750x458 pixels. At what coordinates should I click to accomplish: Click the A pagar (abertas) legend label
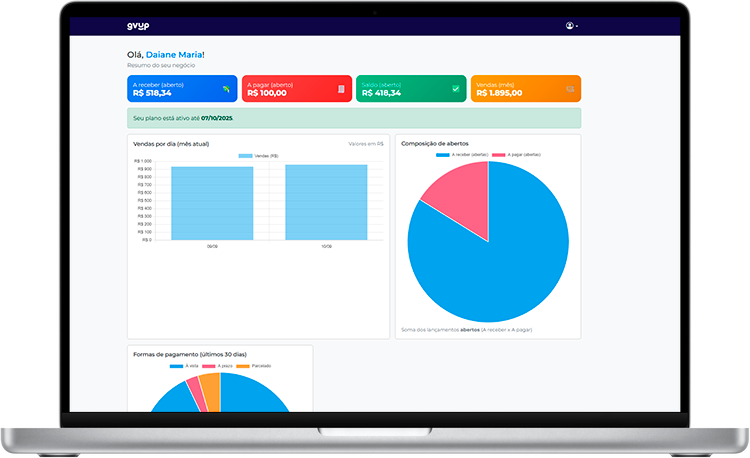pos(524,155)
